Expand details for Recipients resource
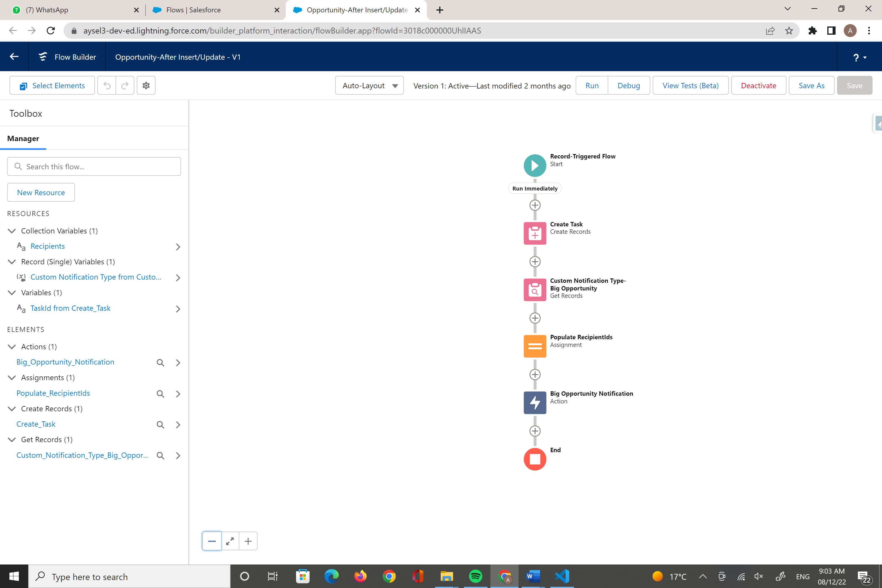Viewport: 882px width, 588px height. coord(178,247)
